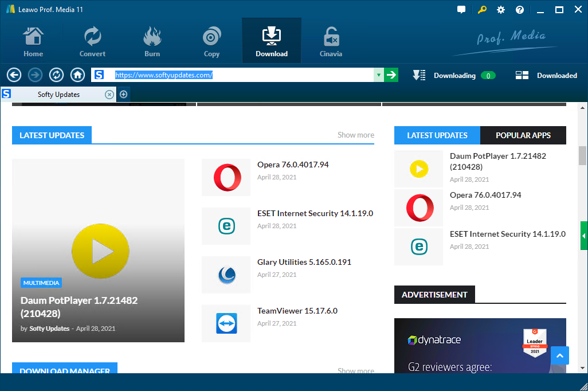Click the blue scroll-to-top arrow button
This screenshot has width=588, height=391.
coord(559,355)
